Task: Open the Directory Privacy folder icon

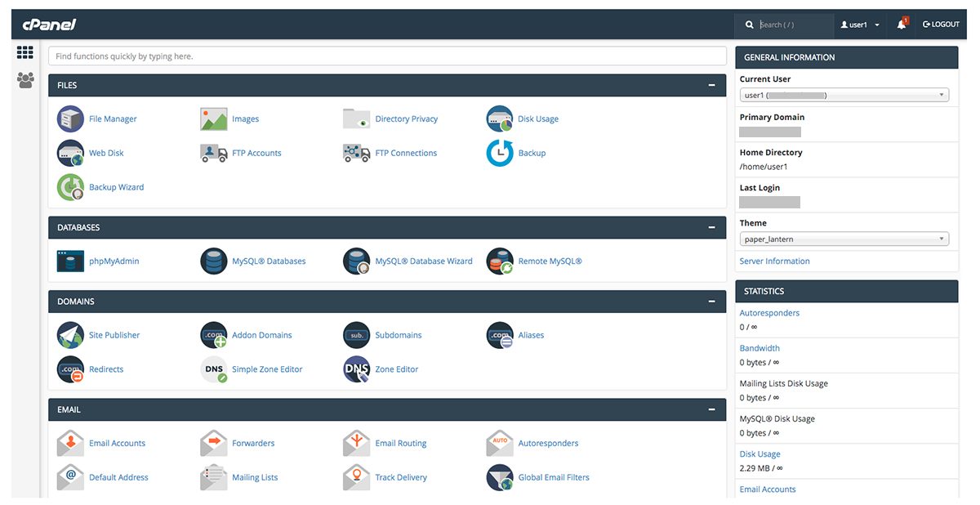Action: pyautogui.click(x=357, y=118)
